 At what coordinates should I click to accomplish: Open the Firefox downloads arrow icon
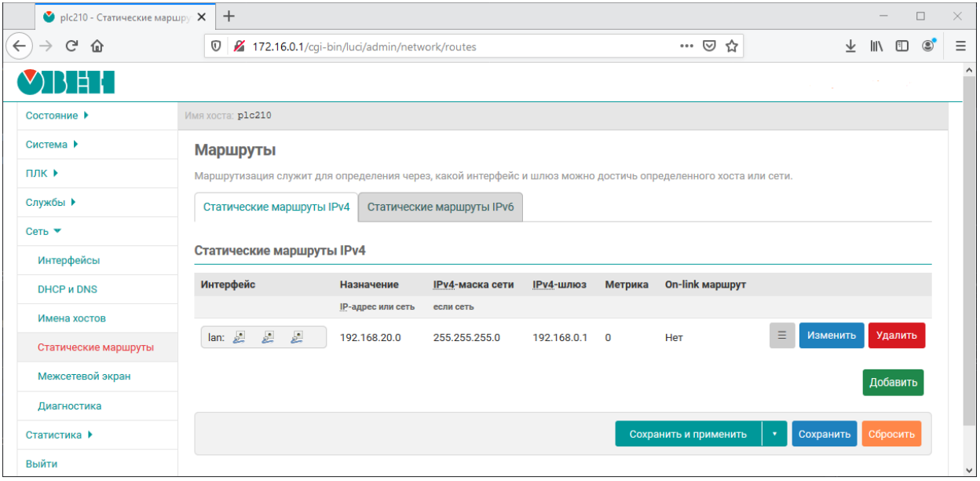click(x=850, y=46)
